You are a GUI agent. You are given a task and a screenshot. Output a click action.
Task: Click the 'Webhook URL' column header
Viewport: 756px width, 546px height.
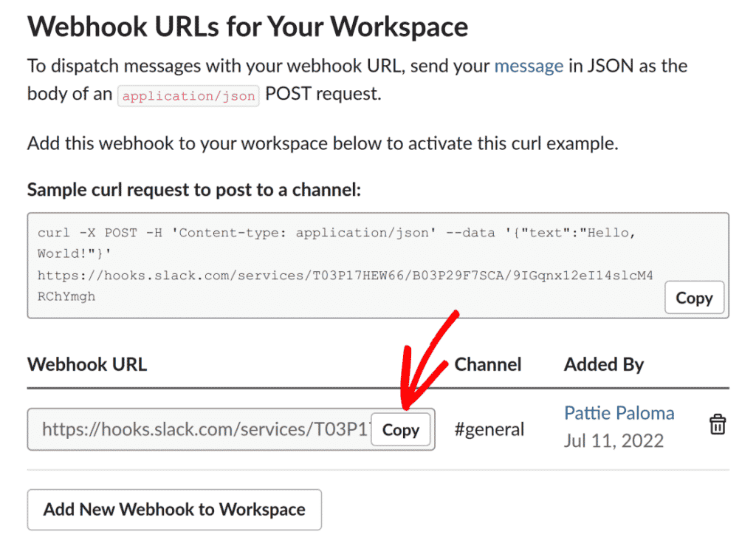point(87,364)
